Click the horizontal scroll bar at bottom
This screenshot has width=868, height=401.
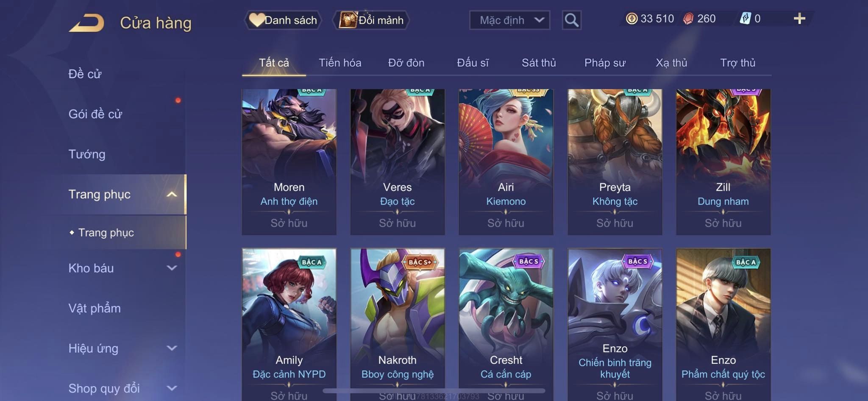click(434, 390)
